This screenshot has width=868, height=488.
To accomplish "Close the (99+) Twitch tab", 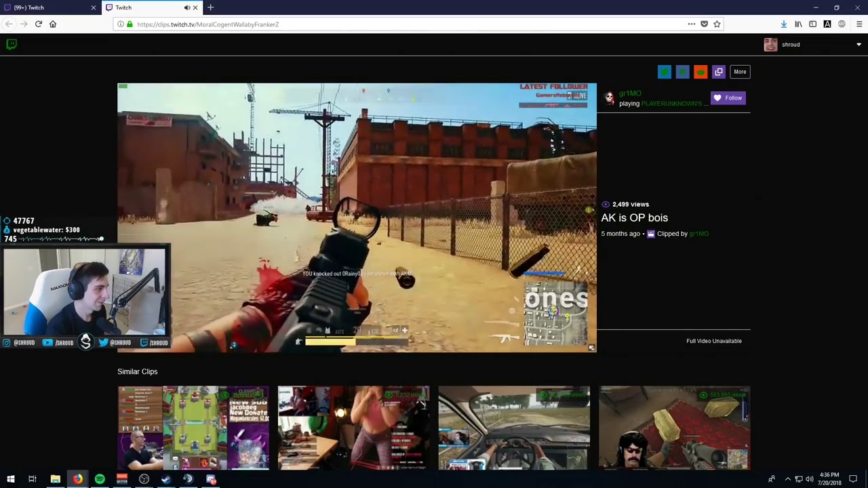I will pyautogui.click(x=94, y=7).
